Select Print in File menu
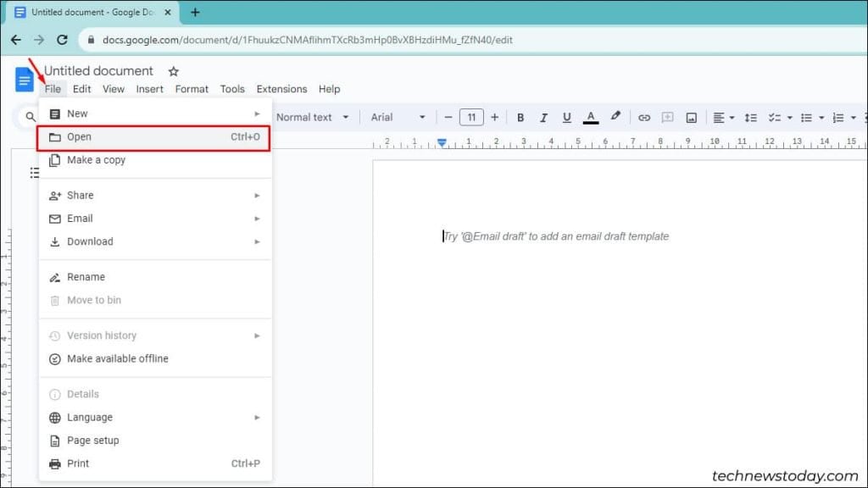868x488 pixels. click(155, 463)
